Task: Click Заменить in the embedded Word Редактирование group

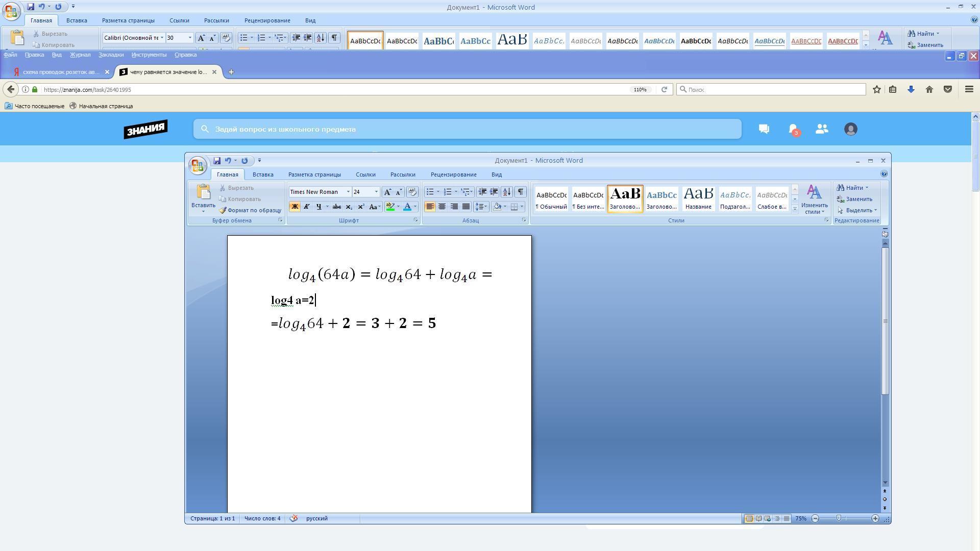Action: pyautogui.click(x=855, y=199)
